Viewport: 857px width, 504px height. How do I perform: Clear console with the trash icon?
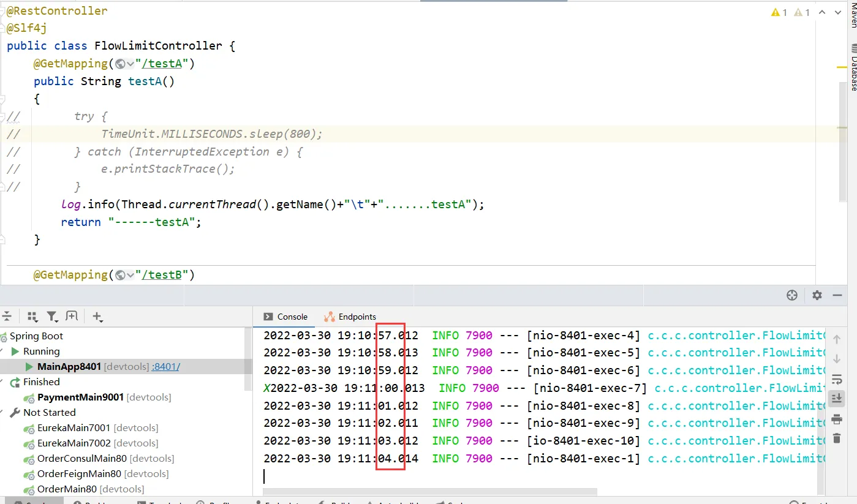[837, 438]
